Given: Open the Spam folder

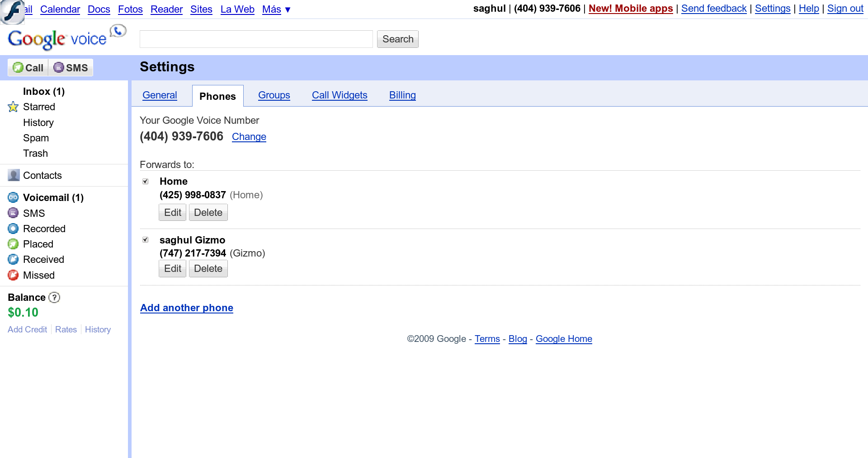Looking at the screenshot, I should (x=36, y=138).
